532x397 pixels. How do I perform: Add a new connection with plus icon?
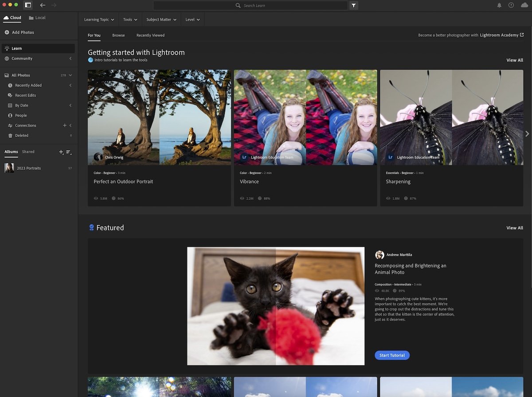click(65, 125)
